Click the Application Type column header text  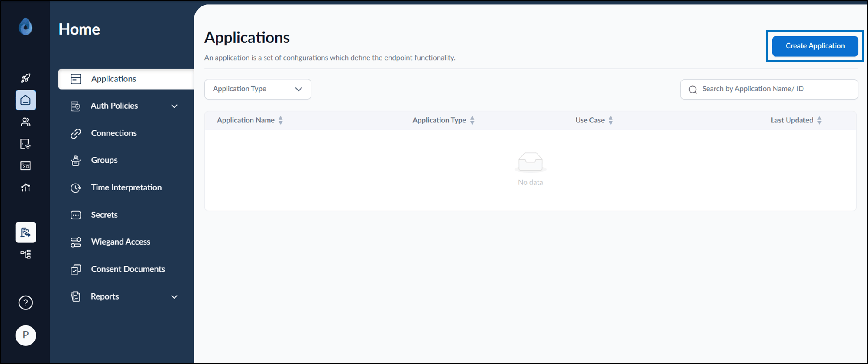(x=439, y=120)
